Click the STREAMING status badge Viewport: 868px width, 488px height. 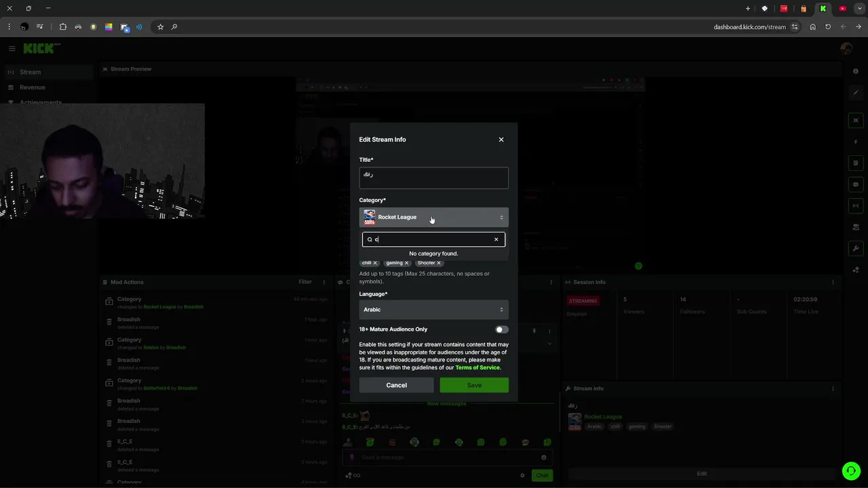click(x=583, y=301)
